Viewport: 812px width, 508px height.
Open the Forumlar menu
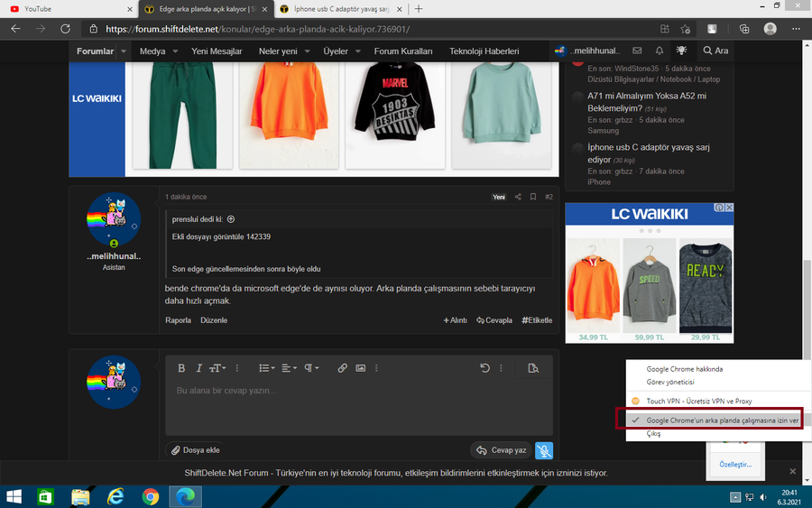[x=96, y=51]
